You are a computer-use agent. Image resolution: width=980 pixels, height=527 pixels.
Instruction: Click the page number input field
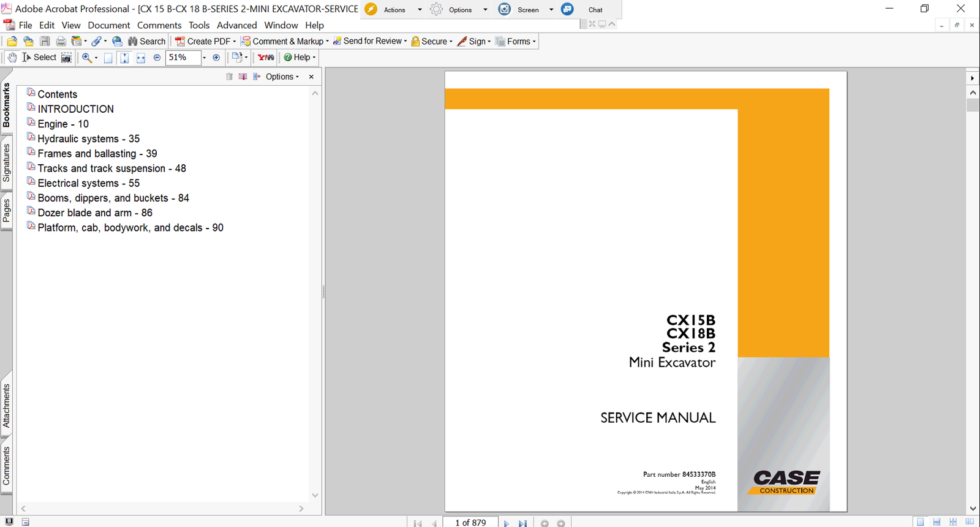(x=470, y=523)
